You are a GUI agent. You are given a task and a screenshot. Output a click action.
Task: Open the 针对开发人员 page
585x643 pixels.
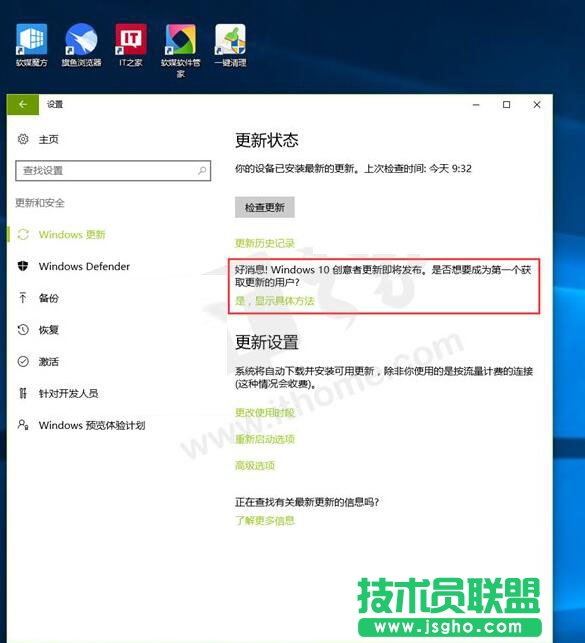pos(68,393)
